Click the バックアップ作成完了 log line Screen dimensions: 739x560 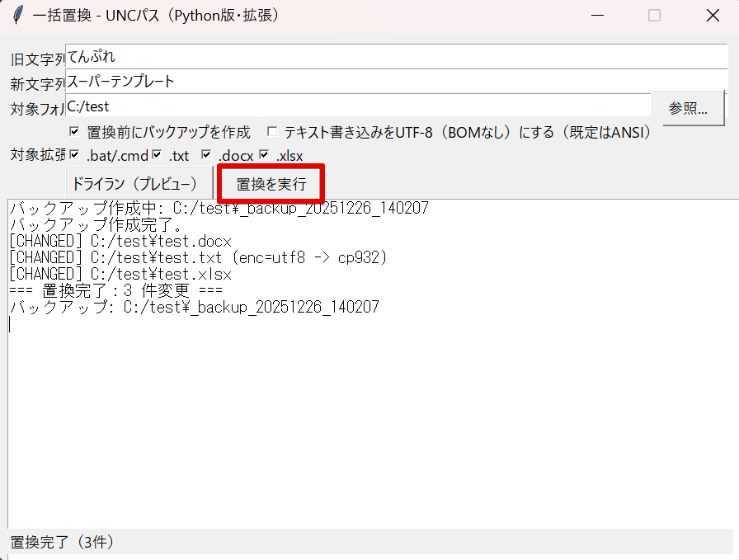pyautogui.click(x=96, y=224)
